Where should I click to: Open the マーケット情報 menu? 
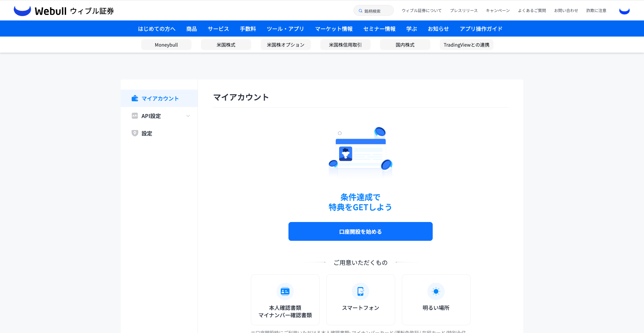tap(334, 29)
